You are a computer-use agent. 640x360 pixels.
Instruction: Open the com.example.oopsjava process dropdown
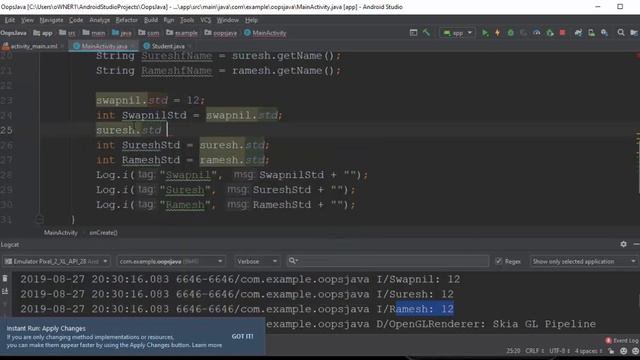171,261
